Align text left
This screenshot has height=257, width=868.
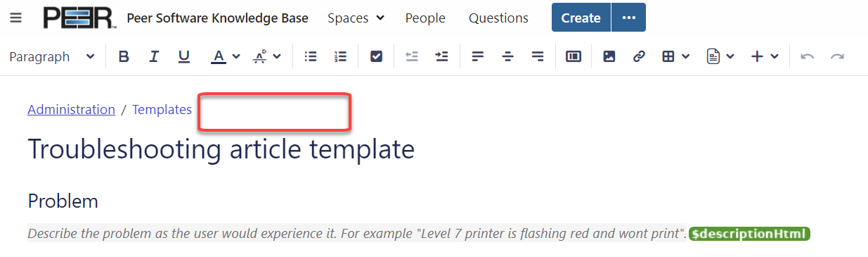[478, 56]
